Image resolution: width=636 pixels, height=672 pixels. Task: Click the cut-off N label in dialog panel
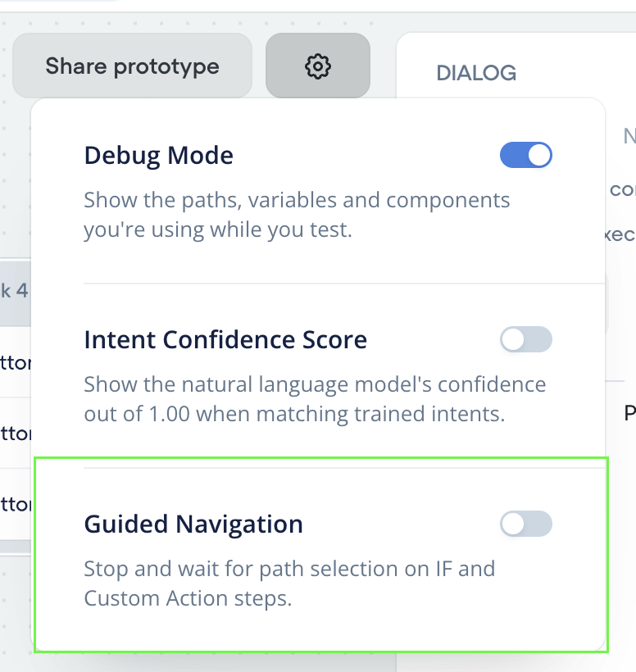pyautogui.click(x=629, y=137)
